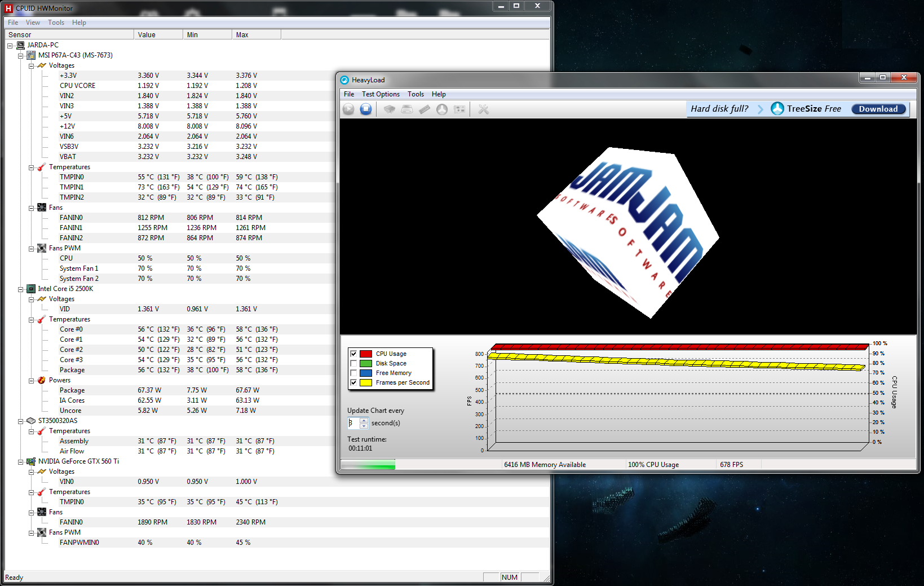This screenshot has width=924, height=586.
Task: Open HeavyLoad options wrench icon
Action: coord(483,109)
